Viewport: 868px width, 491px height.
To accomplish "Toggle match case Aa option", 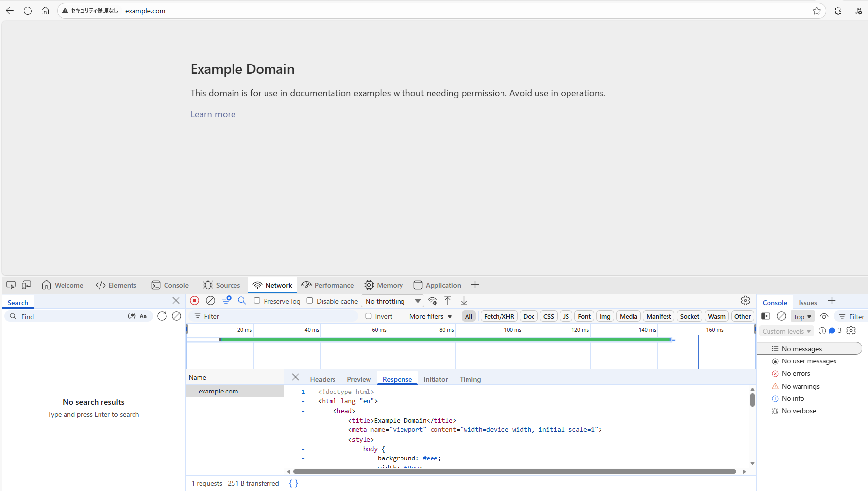I will tap(143, 316).
